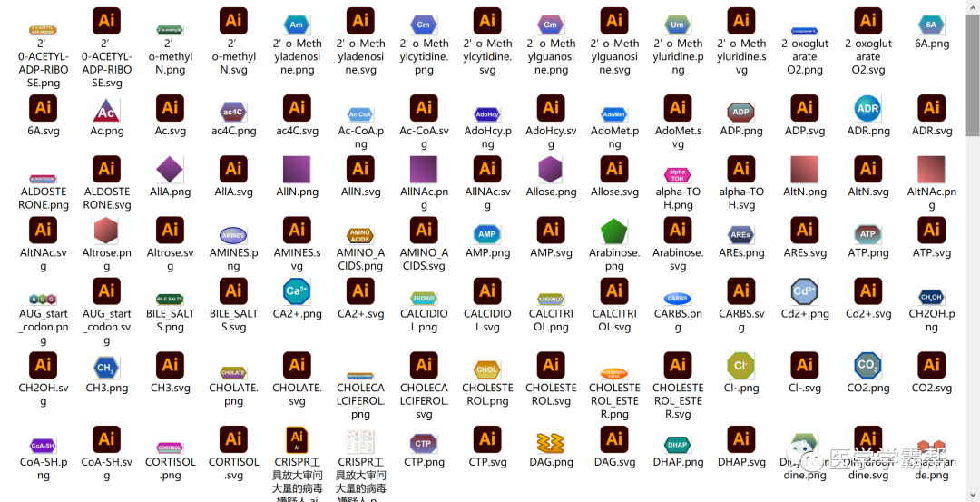This screenshot has width=980, height=502.
Task: Click the scrollbar up arrow
Action: pyautogui.click(x=973, y=5)
